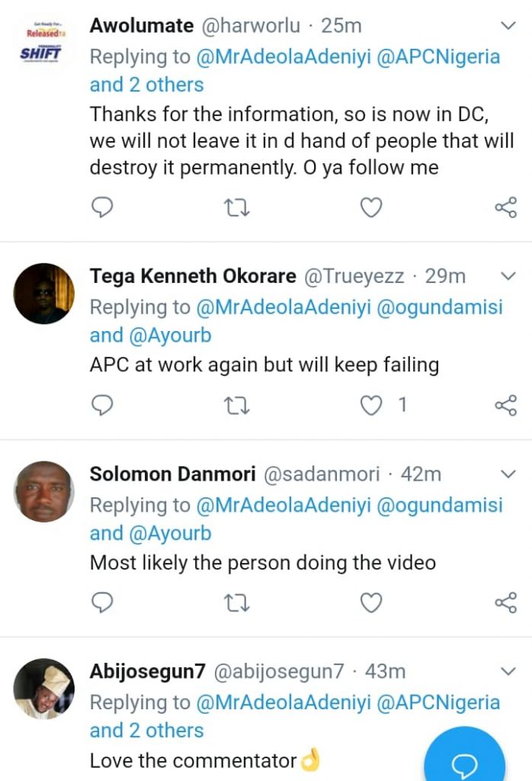This screenshot has height=781, width=532.
Task: Retweet Awolumate's tweet
Action: (x=236, y=207)
